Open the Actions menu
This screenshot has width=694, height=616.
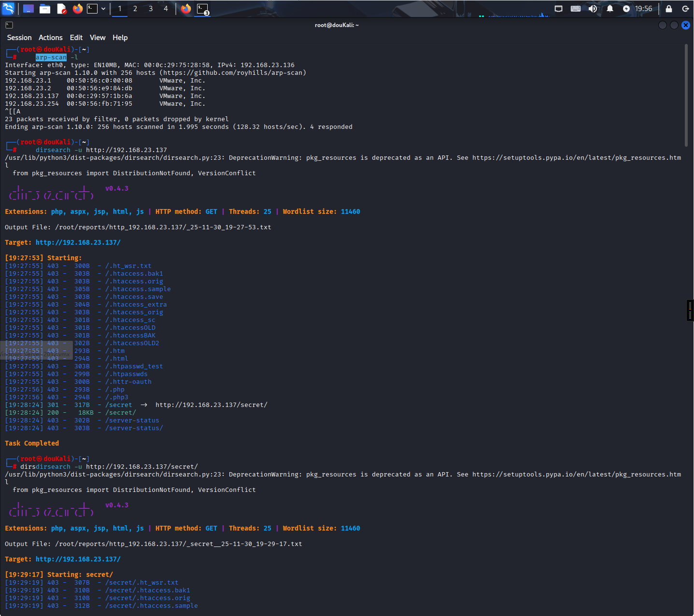click(51, 38)
